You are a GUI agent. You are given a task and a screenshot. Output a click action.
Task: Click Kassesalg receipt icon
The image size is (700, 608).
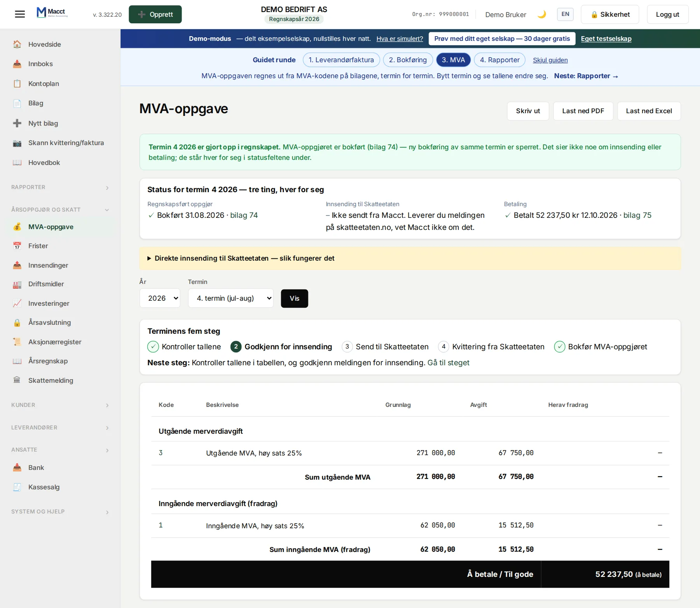[17, 487]
